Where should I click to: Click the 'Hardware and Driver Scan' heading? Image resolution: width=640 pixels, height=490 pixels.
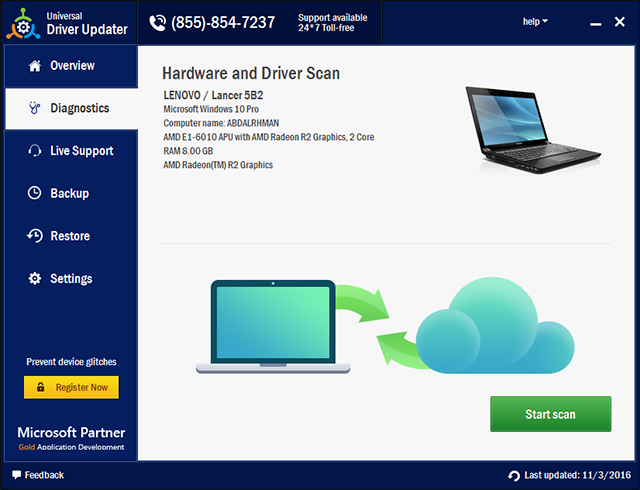point(251,74)
